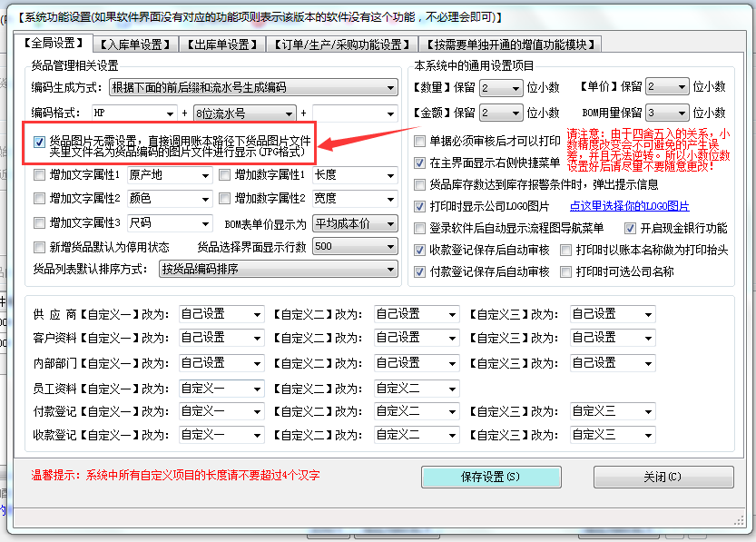The height and width of the screenshot is (542, 756).
Task: Uncheck 货品图片无需设置 option
Action: pos(37,141)
